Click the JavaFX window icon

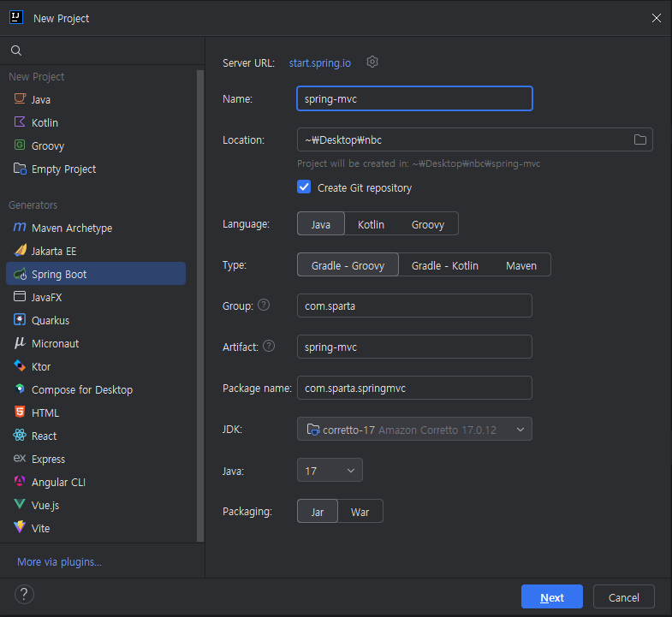pyautogui.click(x=20, y=296)
